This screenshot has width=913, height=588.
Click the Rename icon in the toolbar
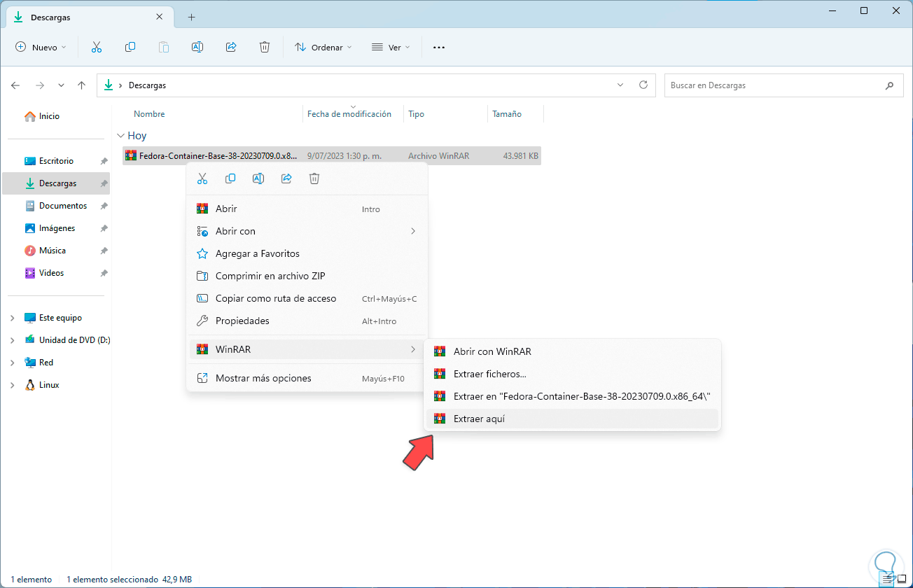[x=197, y=47]
